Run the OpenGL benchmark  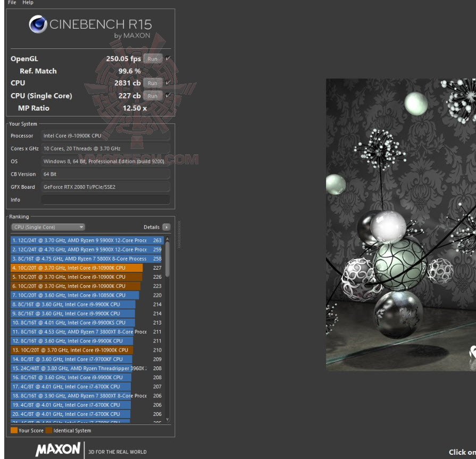coord(153,59)
